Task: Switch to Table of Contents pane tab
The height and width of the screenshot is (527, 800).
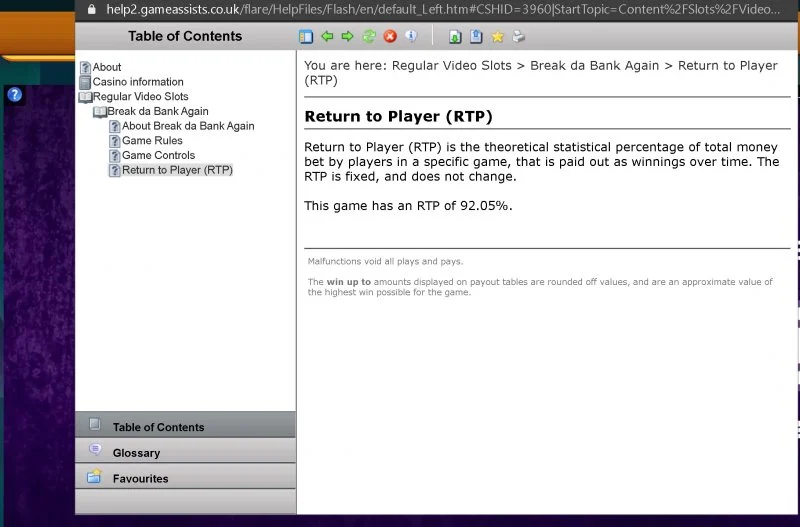Action: pyautogui.click(x=185, y=425)
